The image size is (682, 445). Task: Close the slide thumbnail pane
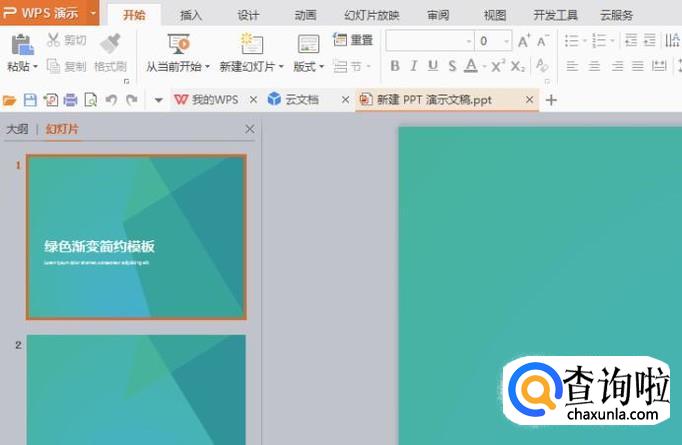pos(250,129)
